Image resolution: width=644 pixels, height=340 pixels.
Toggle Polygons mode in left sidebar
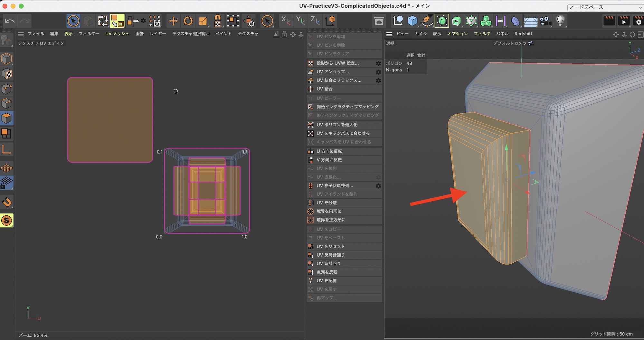coord(7,118)
